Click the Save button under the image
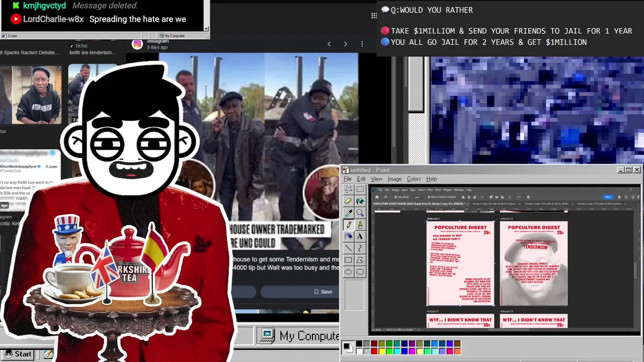The image size is (644, 362). point(323,292)
